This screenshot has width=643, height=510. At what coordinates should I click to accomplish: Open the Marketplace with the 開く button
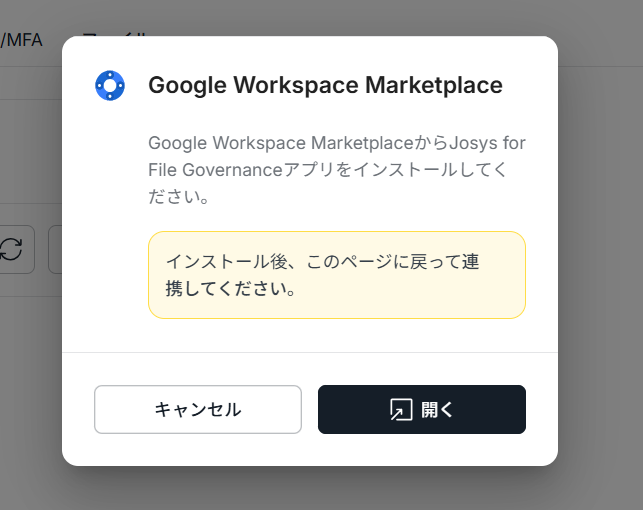point(422,409)
